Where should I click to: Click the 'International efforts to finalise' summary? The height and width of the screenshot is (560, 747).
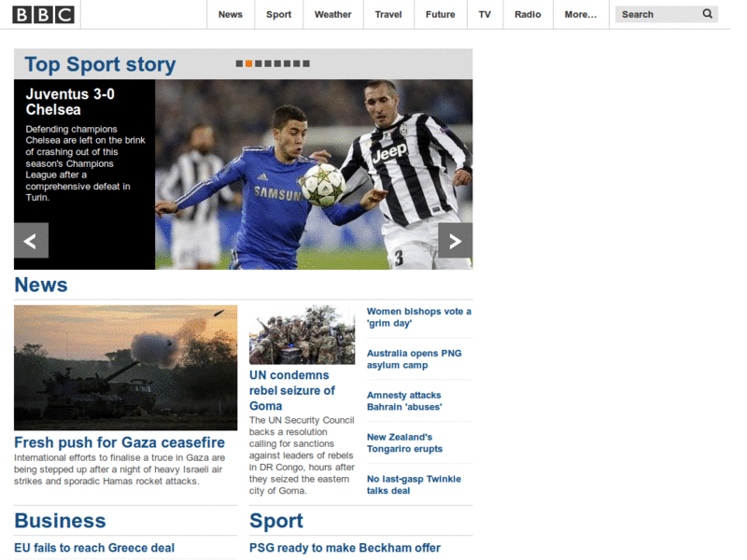pyautogui.click(x=120, y=469)
